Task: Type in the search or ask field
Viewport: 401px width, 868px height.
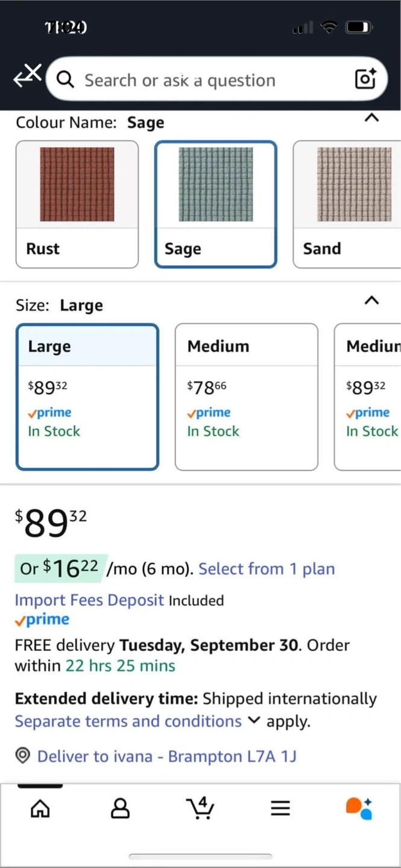Action: point(205,80)
